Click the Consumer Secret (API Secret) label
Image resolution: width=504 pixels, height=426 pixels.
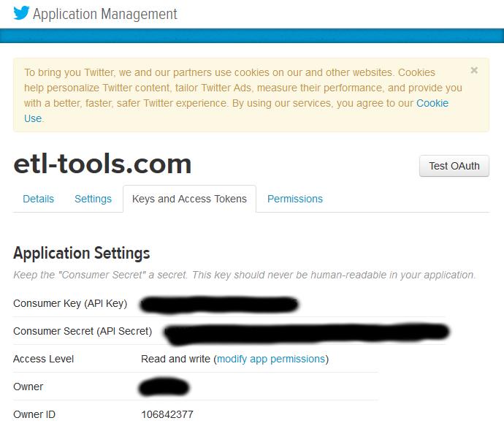(83, 331)
